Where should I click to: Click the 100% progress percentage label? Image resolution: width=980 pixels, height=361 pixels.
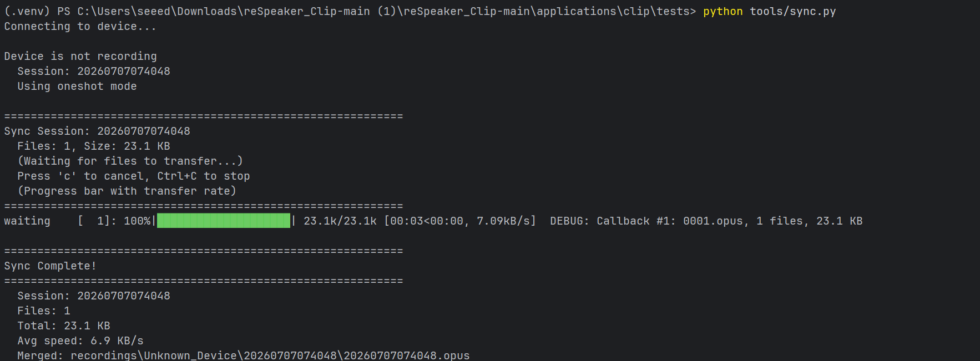[x=137, y=221]
